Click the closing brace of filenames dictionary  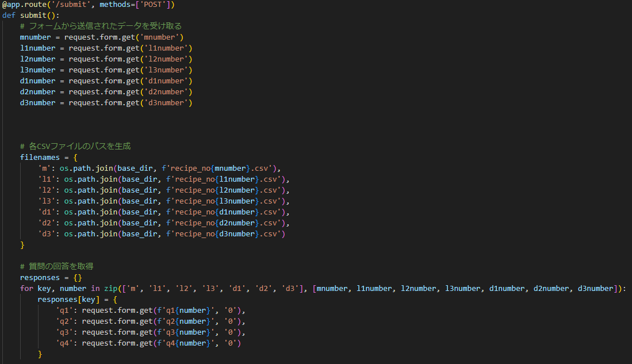click(x=22, y=245)
